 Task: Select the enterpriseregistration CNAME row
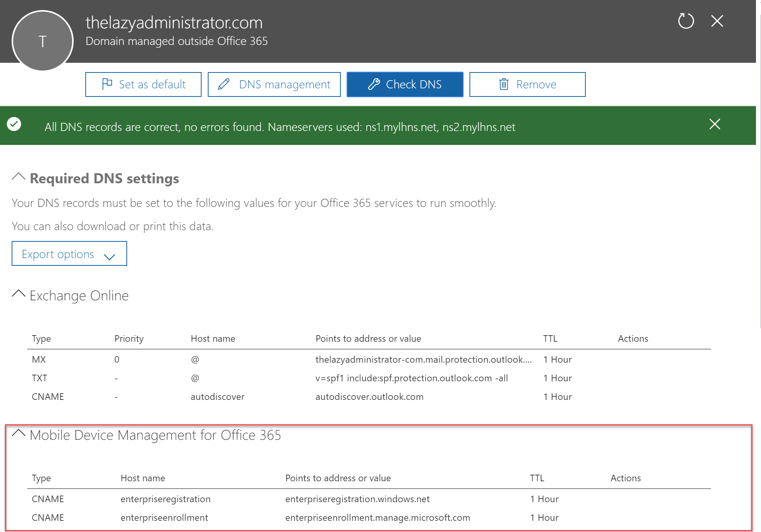[369, 499]
